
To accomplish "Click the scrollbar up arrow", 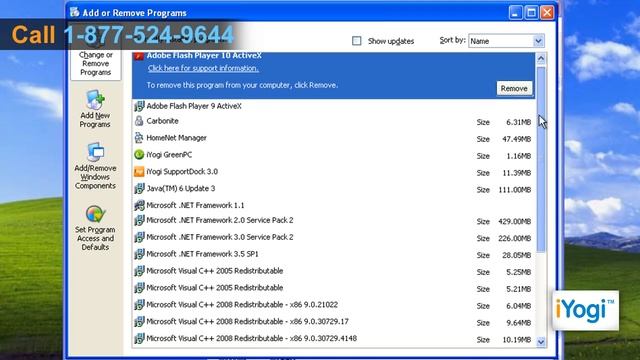I will click(541, 59).
